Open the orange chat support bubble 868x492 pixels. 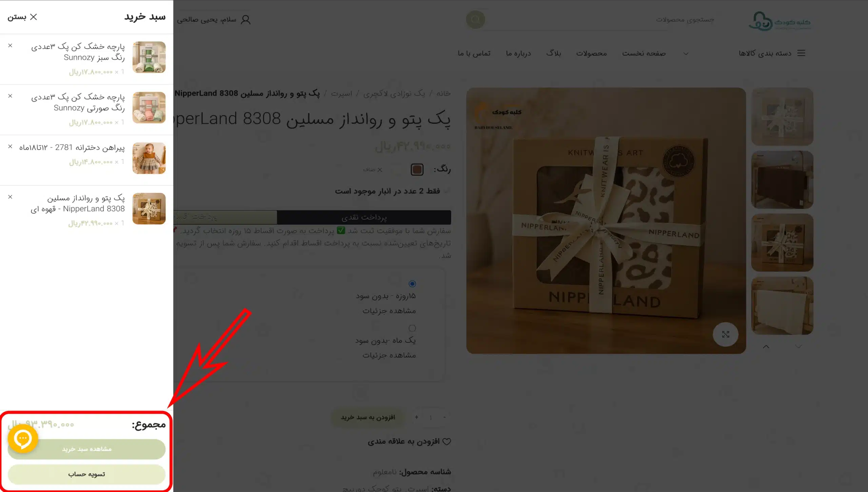tap(23, 438)
